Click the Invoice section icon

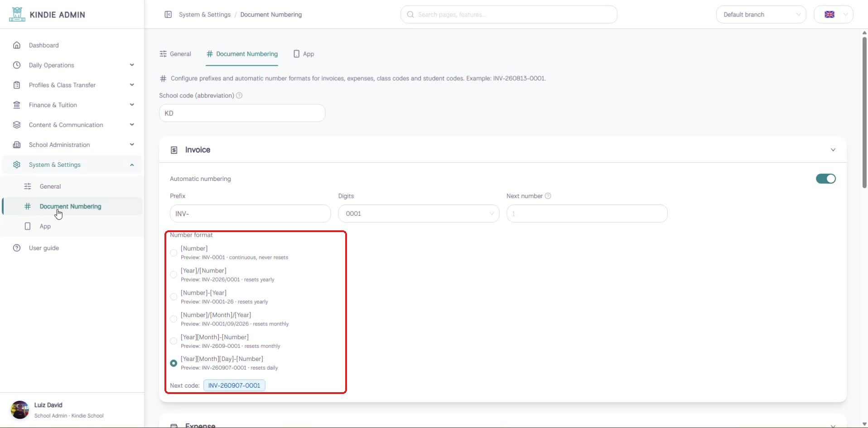point(174,150)
